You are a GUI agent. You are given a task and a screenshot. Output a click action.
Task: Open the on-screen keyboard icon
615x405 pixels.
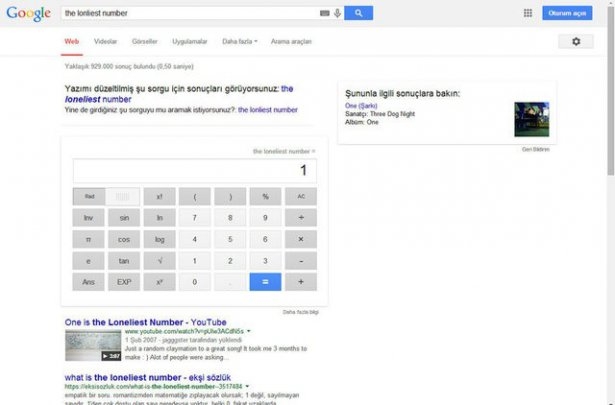point(325,13)
